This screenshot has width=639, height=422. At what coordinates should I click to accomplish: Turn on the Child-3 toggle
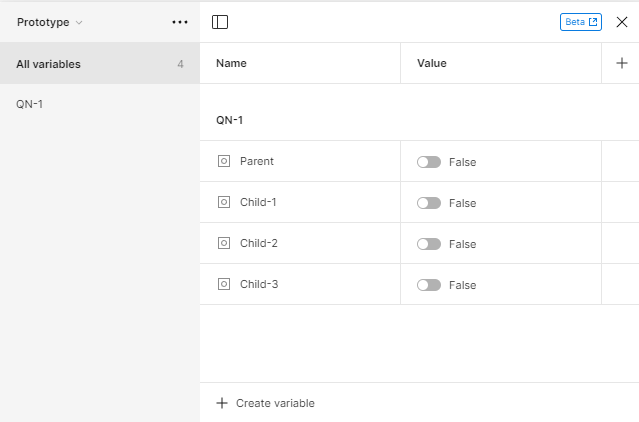(x=429, y=285)
